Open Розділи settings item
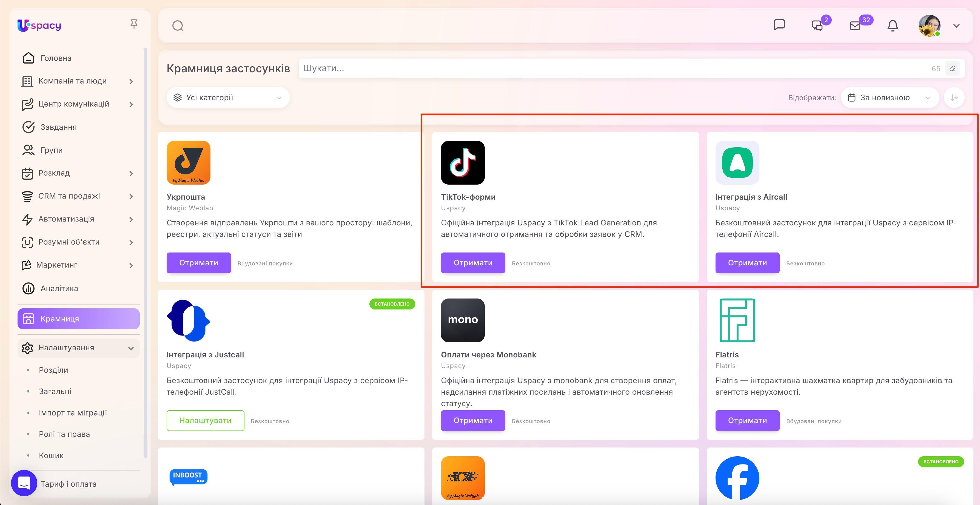 [x=53, y=370]
